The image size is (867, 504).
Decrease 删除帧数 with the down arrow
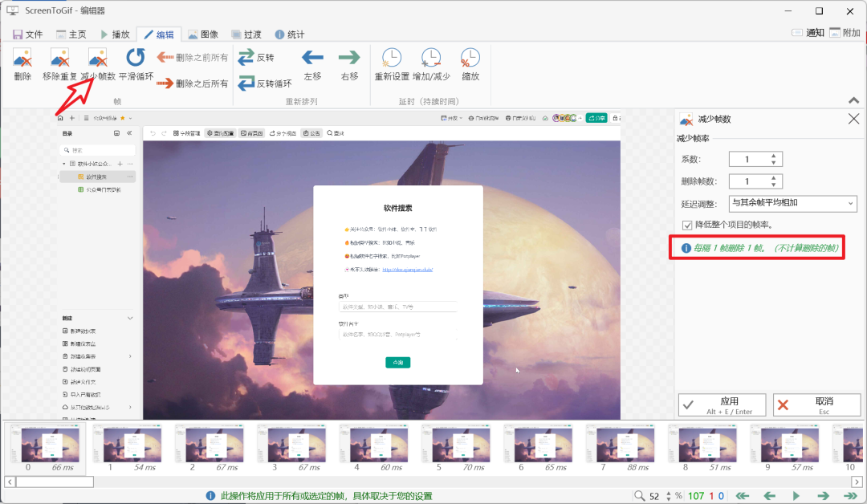click(774, 185)
